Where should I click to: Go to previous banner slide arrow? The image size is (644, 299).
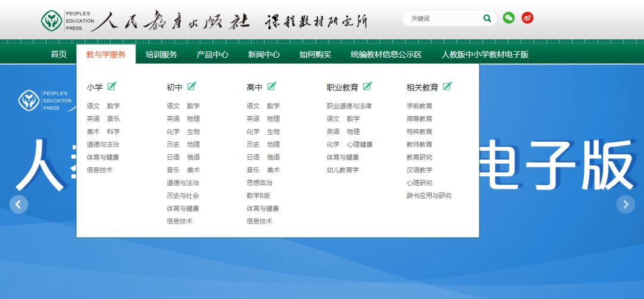[x=18, y=204]
